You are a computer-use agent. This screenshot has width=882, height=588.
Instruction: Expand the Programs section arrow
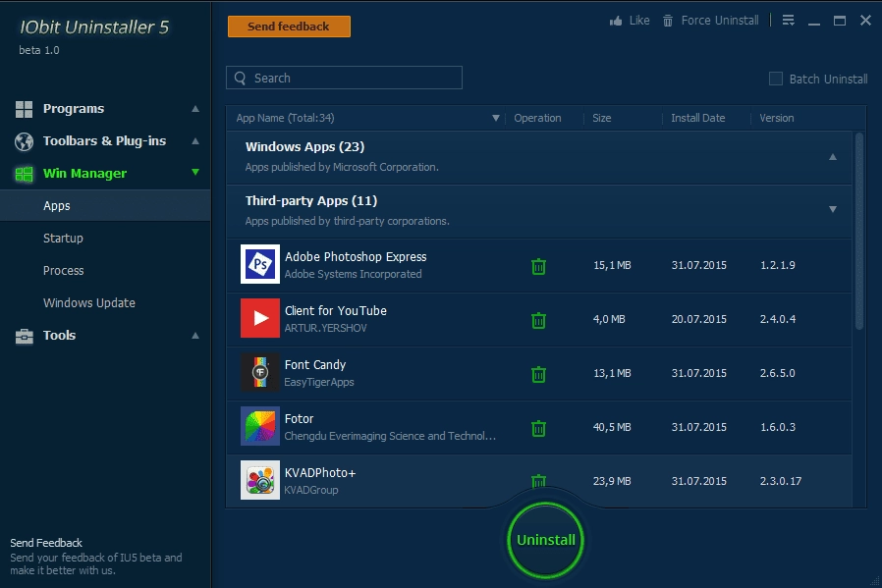point(195,109)
